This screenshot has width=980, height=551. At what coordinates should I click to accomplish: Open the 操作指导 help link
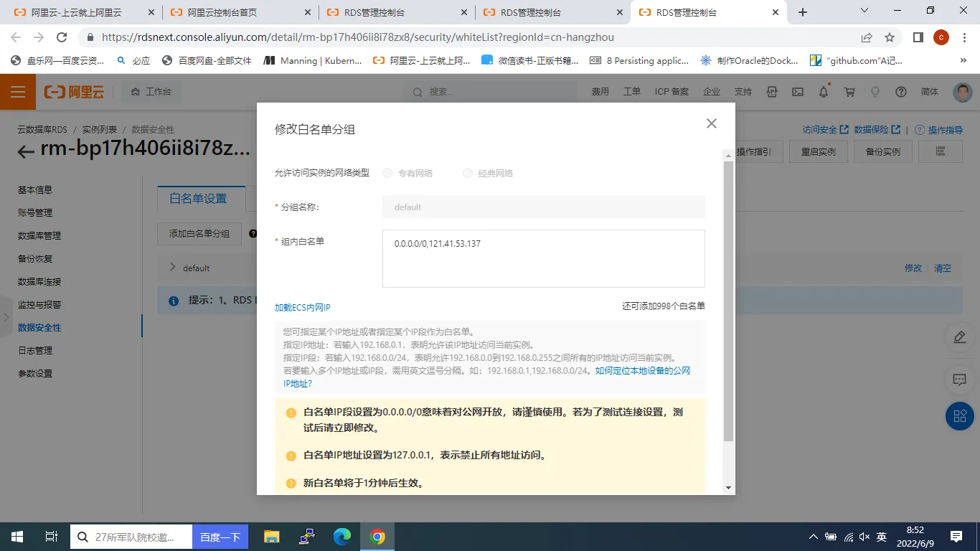(x=938, y=130)
